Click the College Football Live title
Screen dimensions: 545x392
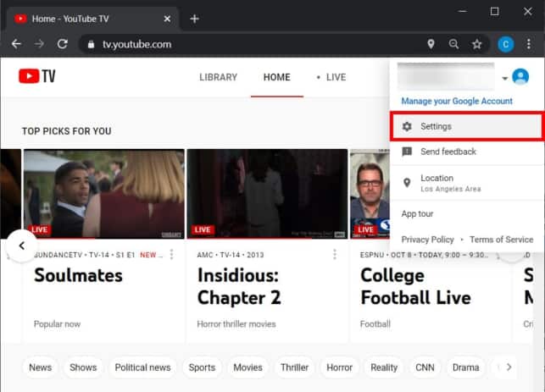click(415, 286)
